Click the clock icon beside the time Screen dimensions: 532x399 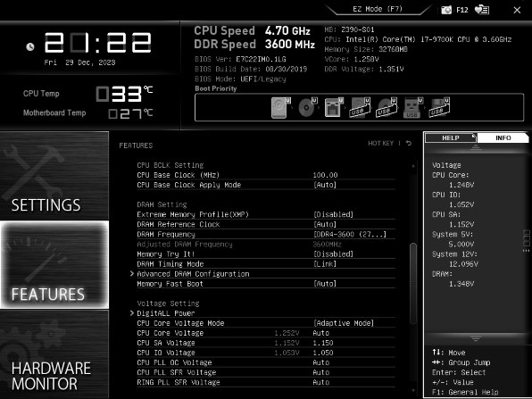[x=30, y=46]
